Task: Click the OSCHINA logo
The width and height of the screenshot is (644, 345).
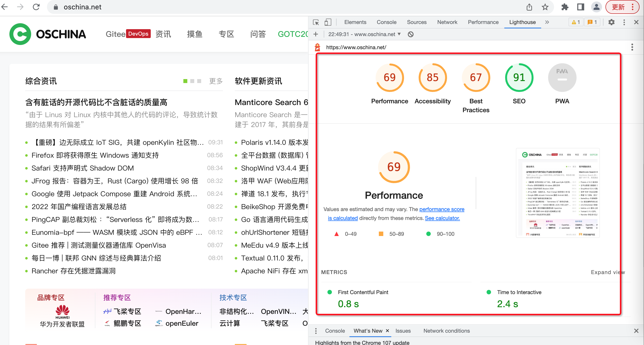Action: coord(47,34)
